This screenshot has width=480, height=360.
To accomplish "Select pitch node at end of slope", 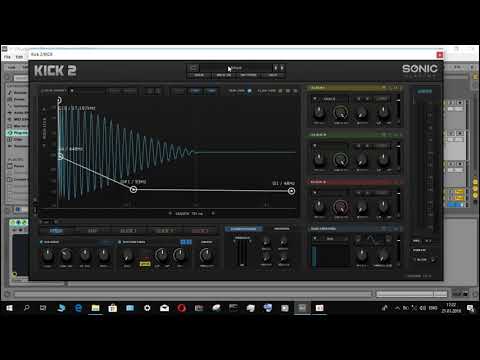I will coord(133,190).
